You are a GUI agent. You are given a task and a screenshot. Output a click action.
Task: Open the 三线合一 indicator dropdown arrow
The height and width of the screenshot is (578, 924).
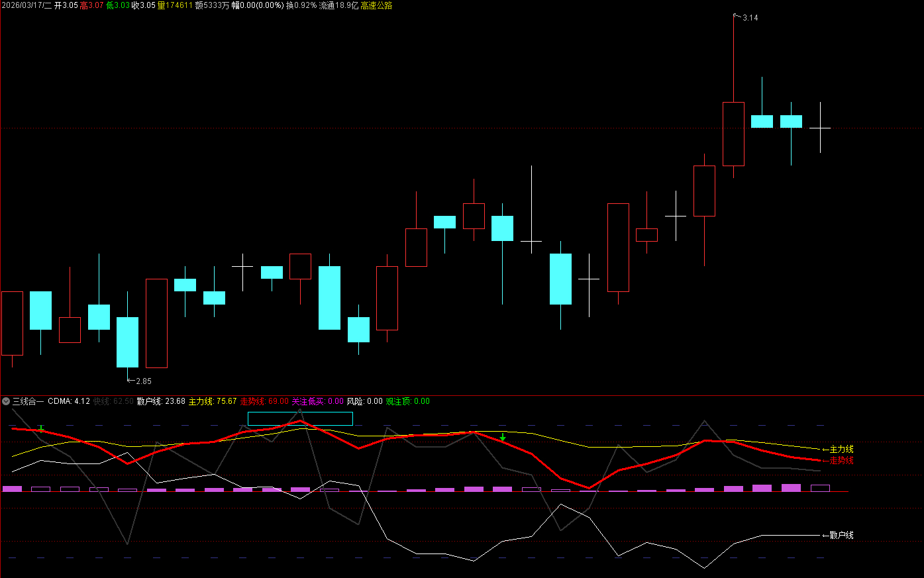tap(6, 401)
